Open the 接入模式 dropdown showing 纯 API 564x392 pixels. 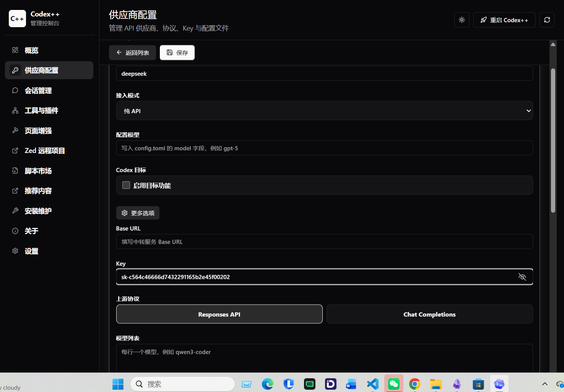pos(324,111)
